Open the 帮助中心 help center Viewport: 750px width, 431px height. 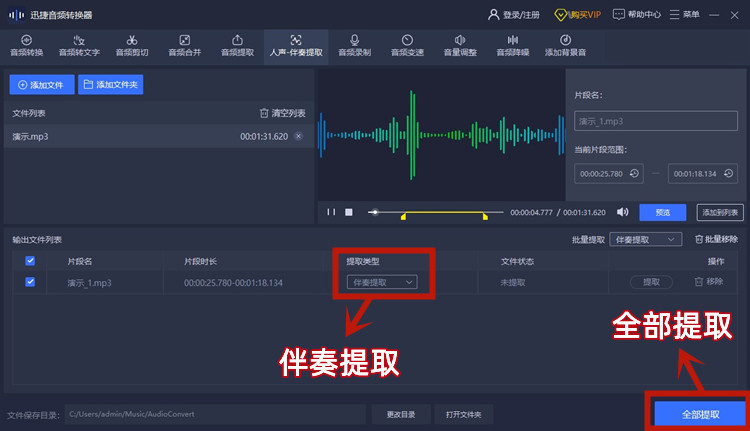tap(637, 15)
